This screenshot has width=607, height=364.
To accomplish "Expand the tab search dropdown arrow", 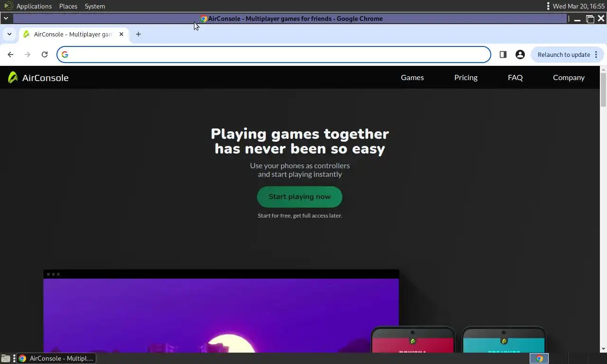I will pyautogui.click(x=9, y=34).
